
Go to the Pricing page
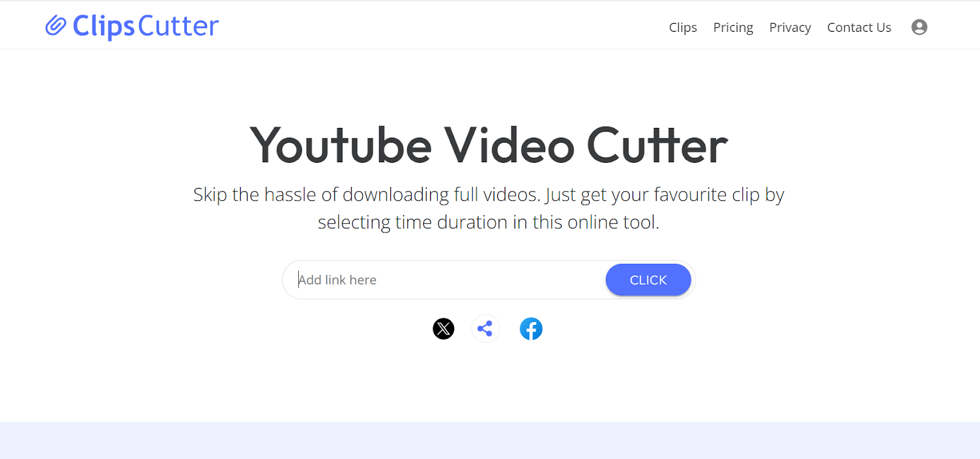733,28
